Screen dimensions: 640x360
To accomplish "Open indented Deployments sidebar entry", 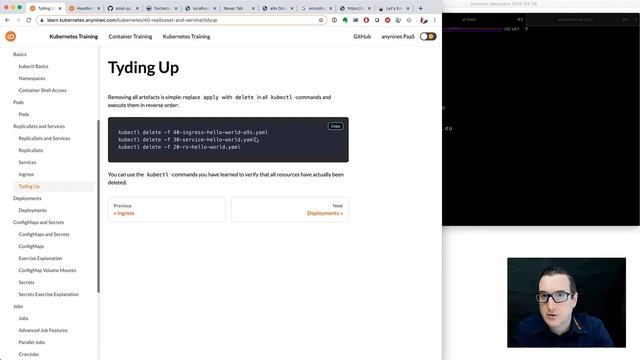I will pos(33,210).
